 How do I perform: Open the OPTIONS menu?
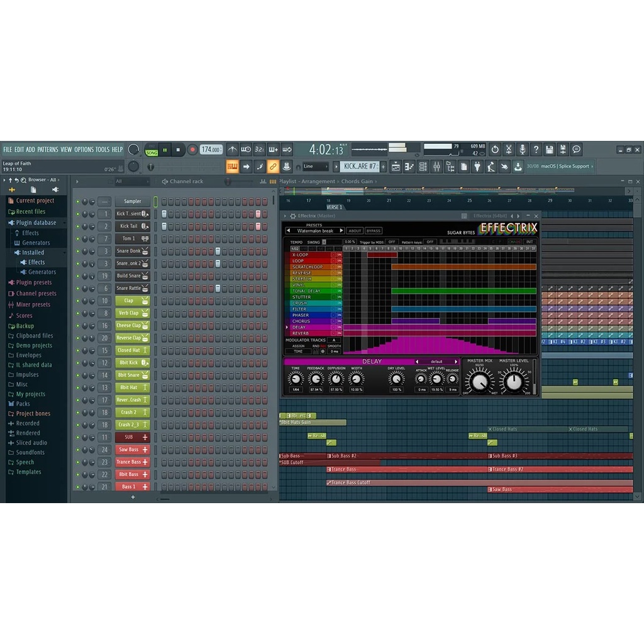(x=84, y=150)
